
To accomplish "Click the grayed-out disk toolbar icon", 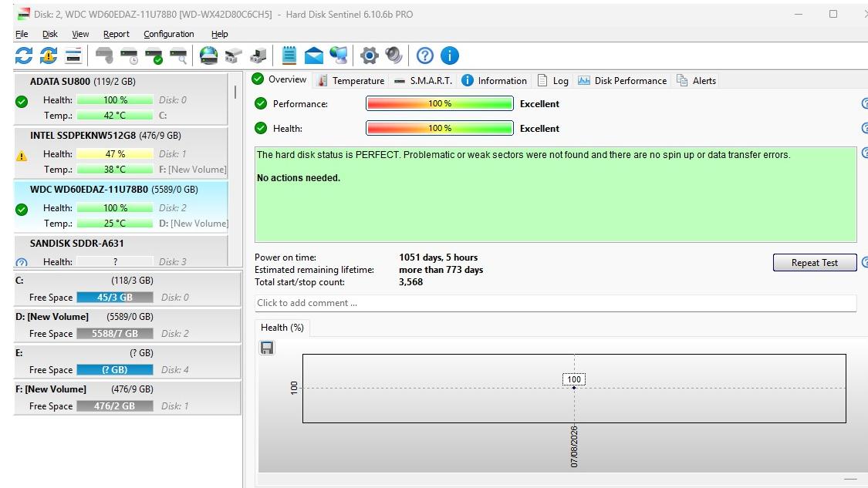I will 104,56.
